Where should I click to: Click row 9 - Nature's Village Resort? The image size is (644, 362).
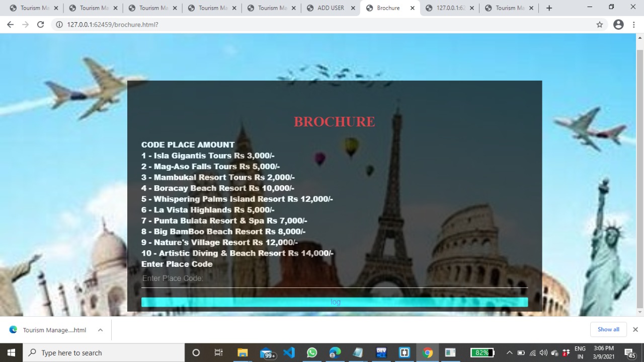coord(219,242)
